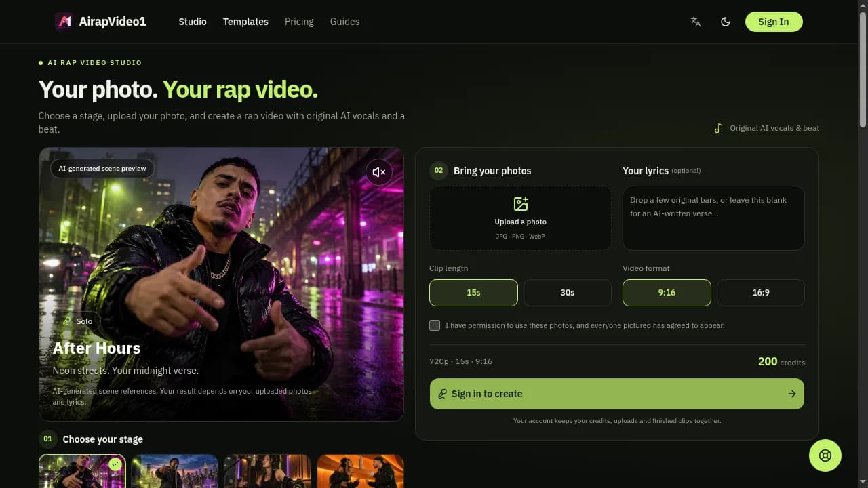Image resolution: width=868 pixels, height=488 pixels.
Task: Click the image-plus icon in upload box
Action: pyautogui.click(x=521, y=203)
